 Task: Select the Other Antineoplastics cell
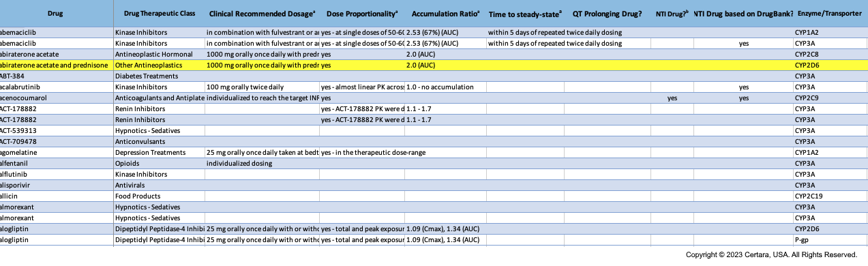[x=160, y=65]
